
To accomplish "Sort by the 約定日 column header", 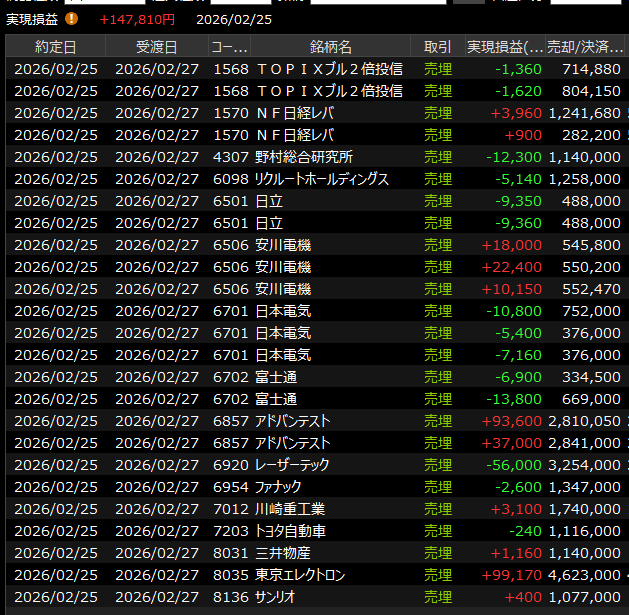I will 55,47.
